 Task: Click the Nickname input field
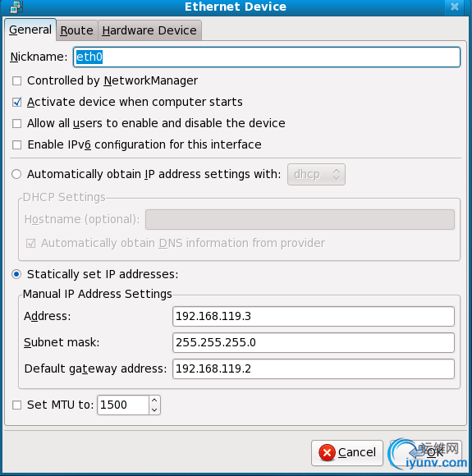click(x=267, y=57)
